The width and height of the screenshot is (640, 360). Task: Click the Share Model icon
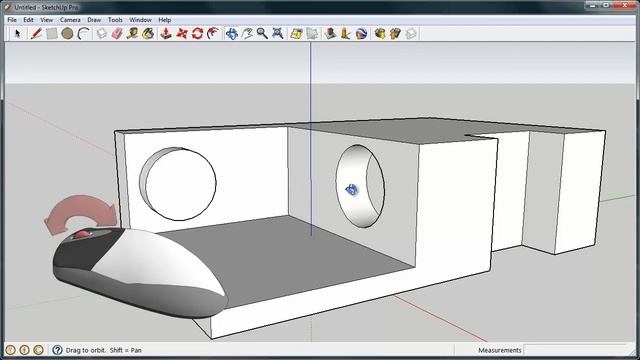pyautogui.click(x=395, y=33)
